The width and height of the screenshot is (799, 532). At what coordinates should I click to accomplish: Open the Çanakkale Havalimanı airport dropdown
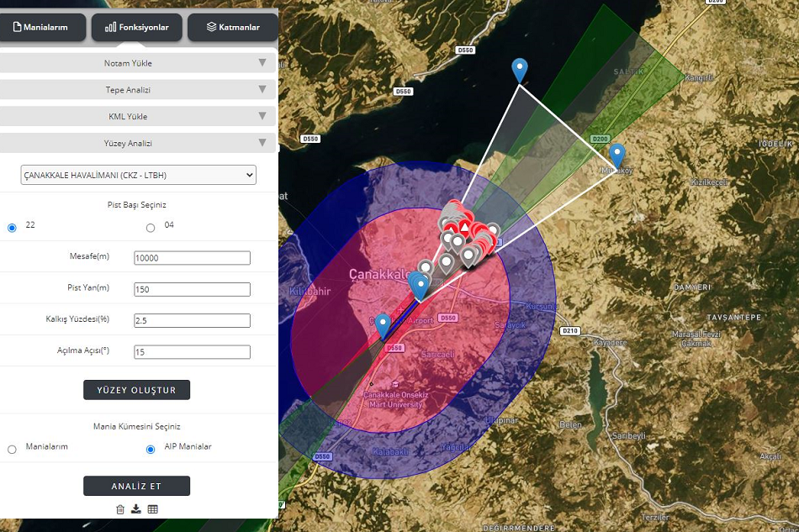click(x=139, y=175)
